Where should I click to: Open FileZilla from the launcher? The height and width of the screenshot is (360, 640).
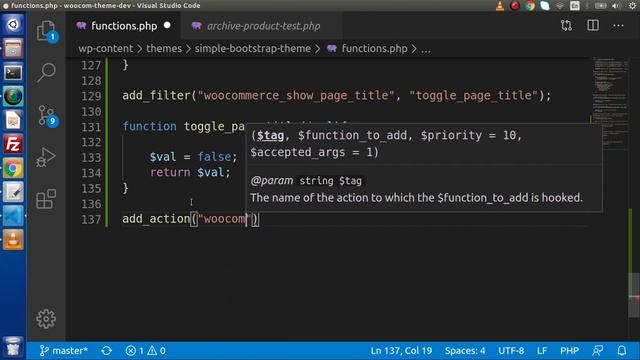point(13,144)
